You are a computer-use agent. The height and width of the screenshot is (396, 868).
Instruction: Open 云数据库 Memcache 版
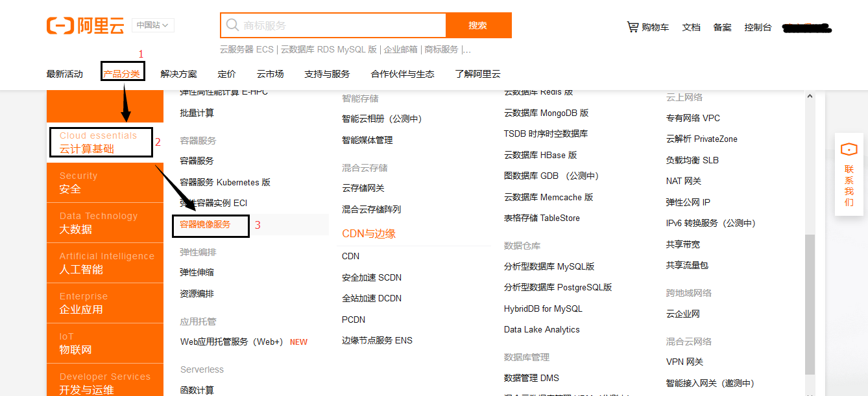[x=548, y=197]
